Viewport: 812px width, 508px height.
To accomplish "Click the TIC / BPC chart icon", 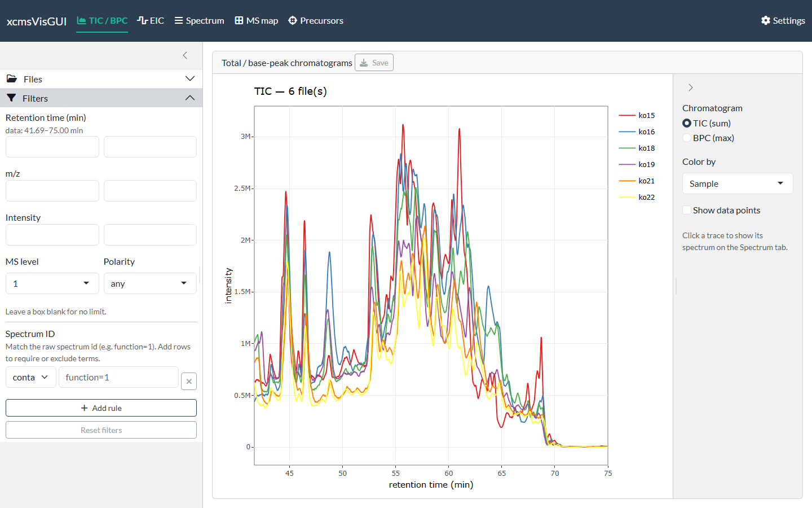I will point(82,20).
